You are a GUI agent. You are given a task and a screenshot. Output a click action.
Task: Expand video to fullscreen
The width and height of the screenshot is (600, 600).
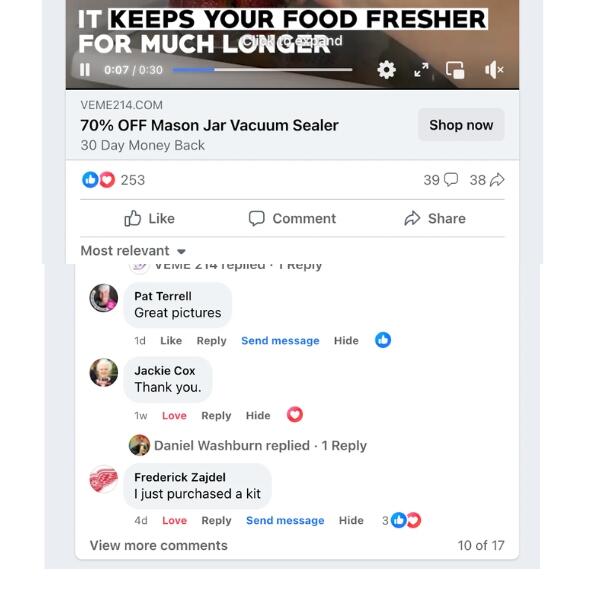click(421, 70)
